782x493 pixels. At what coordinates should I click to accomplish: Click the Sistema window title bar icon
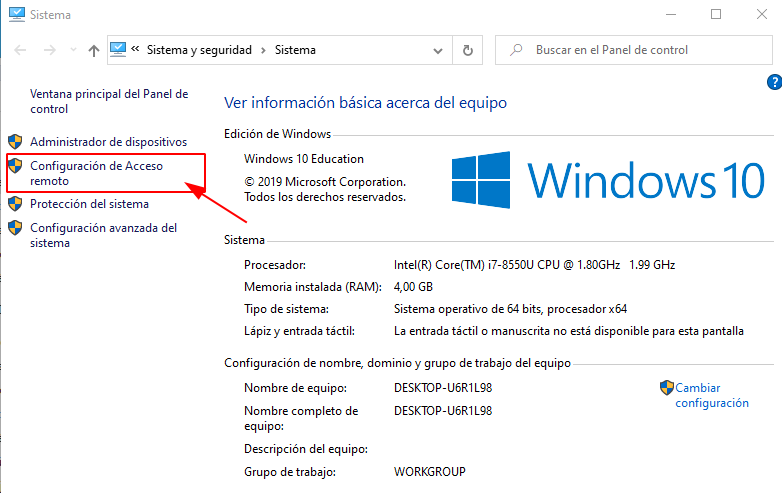tap(16, 14)
